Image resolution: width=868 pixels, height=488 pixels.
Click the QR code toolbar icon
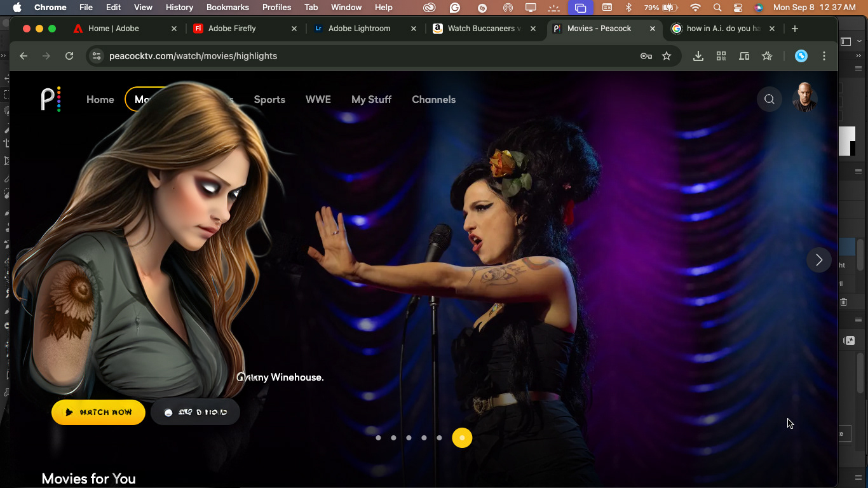point(721,56)
